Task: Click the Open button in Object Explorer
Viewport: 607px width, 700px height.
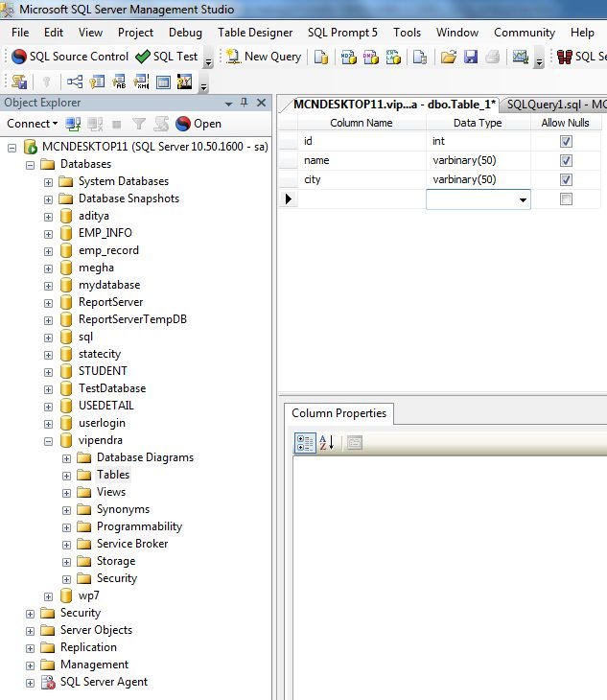Action: (198, 124)
